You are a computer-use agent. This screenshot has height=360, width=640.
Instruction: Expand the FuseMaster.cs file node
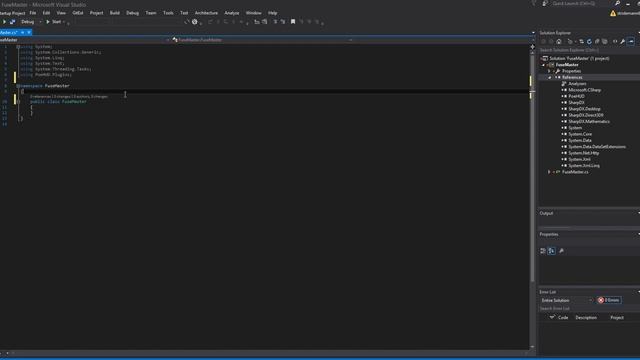pos(549,172)
